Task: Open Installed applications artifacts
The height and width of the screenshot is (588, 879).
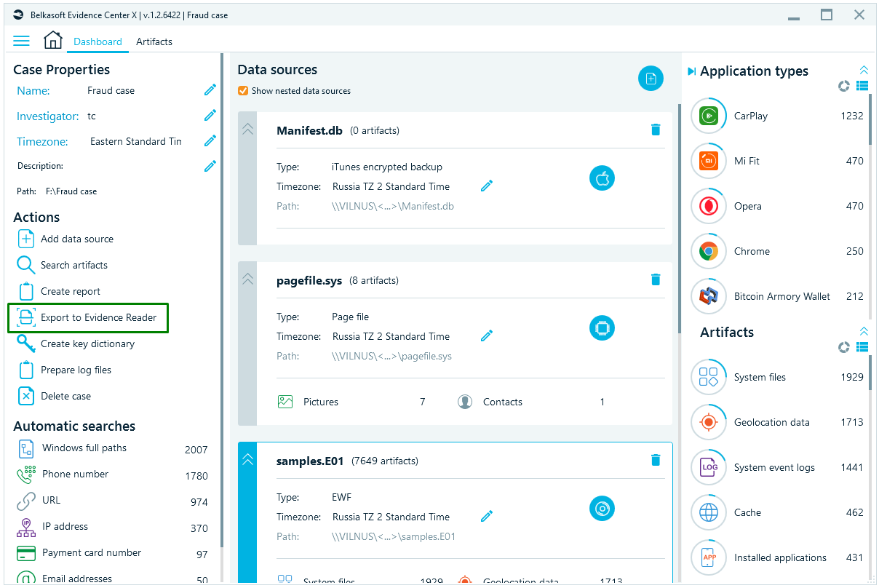Action: [777, 557]
